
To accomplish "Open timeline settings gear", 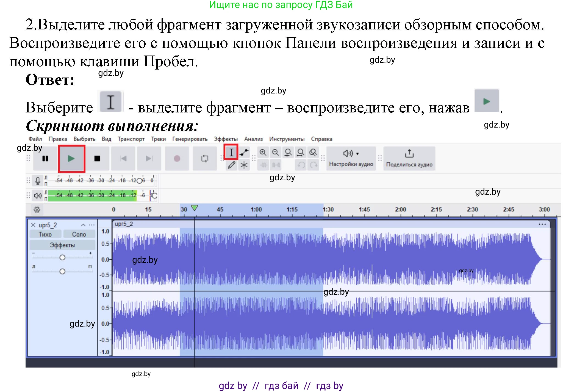I will pos(37,209).
